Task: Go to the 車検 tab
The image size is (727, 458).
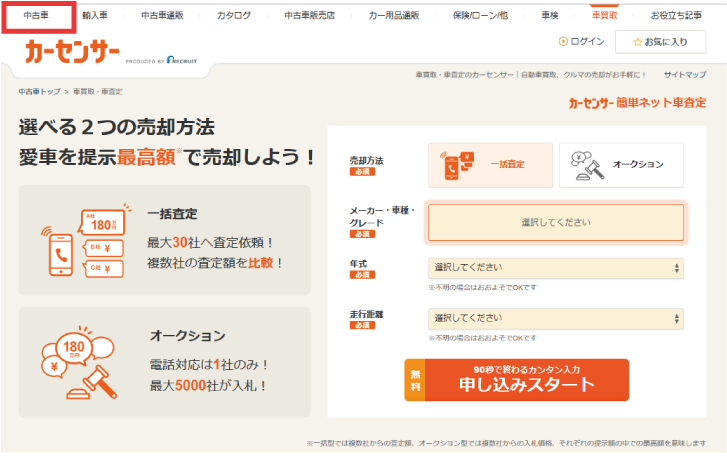Action: click(x=550, y=16)
